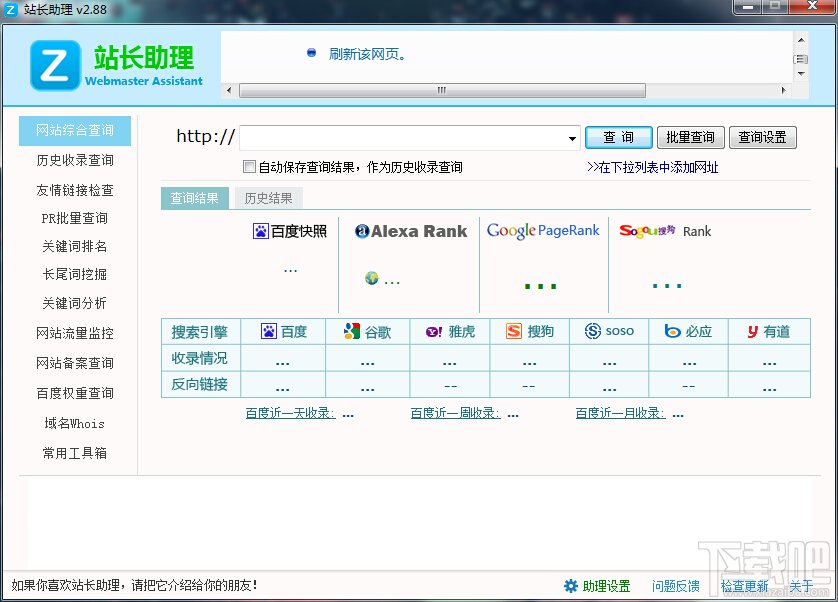Viewport: 838px width, 602px height.
Task: Open 历史收录查询 in sidebar
Action: point(75,160)
